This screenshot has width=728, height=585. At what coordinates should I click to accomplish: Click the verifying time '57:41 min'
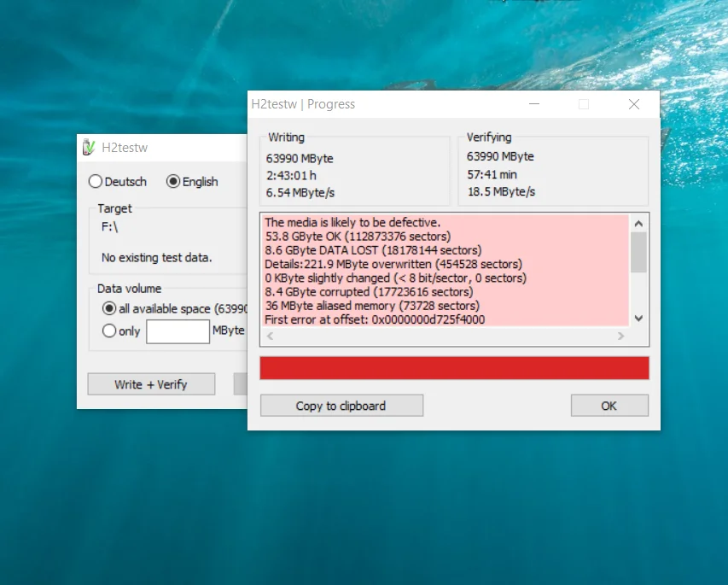point(492,175)
